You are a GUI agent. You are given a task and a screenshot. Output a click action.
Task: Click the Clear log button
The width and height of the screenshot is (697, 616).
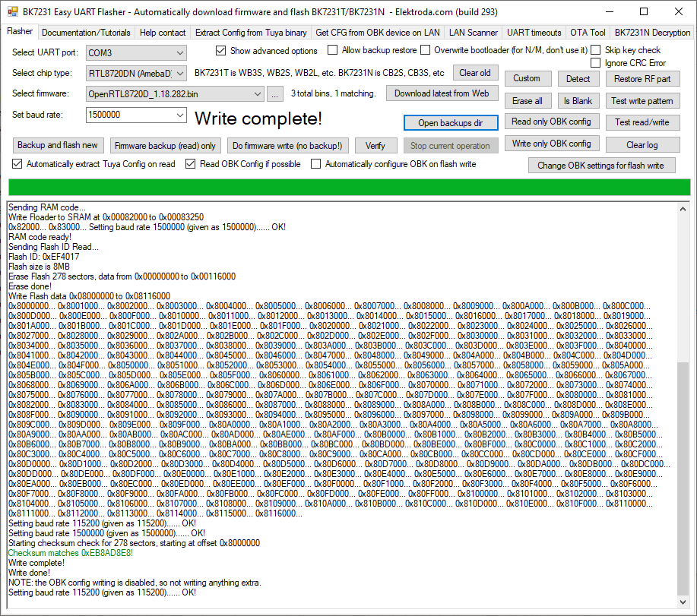(x=642, y=145)
